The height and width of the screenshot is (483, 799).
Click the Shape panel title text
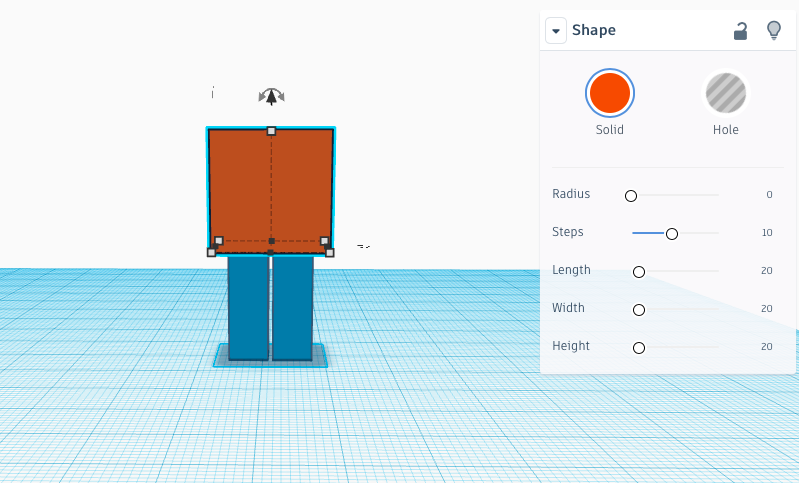point(594,30)
